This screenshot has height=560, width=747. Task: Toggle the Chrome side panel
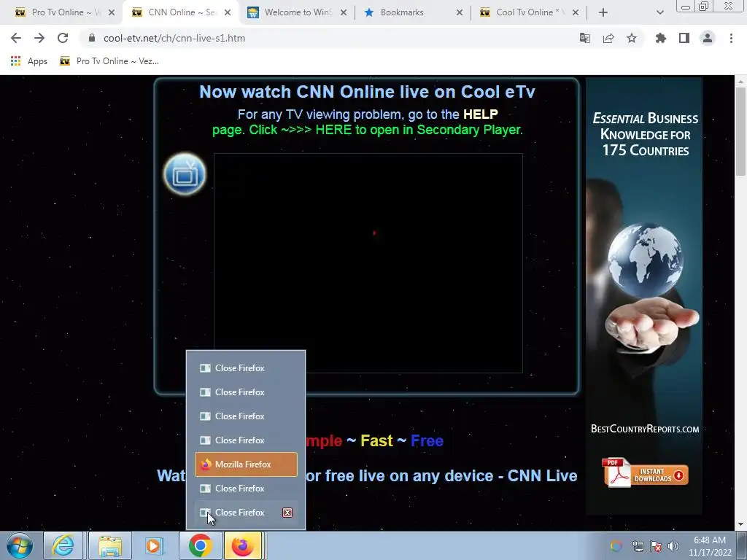click(x=684, y=38)
